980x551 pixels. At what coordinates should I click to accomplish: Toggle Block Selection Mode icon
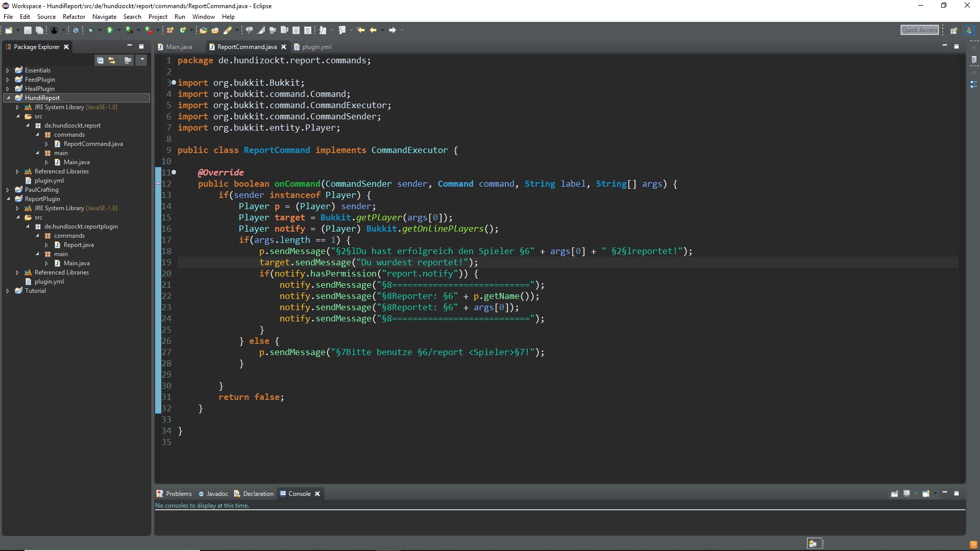(x=296, y=30)
